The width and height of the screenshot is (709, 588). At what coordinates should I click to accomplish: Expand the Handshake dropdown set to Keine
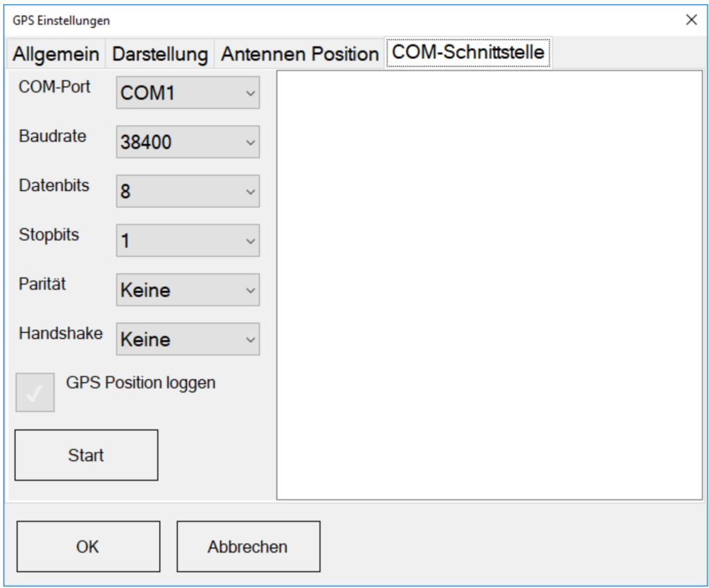[x=188, y=339]
